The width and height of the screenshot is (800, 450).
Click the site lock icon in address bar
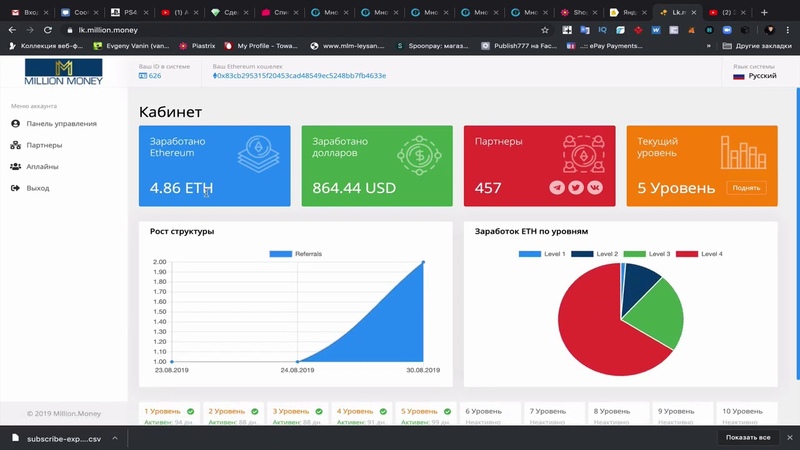[x=70, y=30]
